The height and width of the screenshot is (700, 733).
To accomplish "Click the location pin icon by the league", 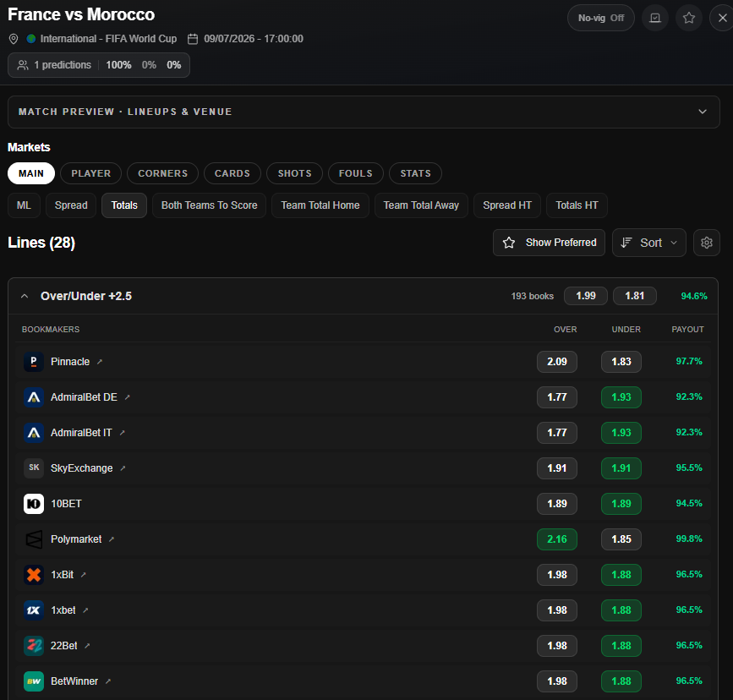I will pyautogui.click(x=14, y=39).
